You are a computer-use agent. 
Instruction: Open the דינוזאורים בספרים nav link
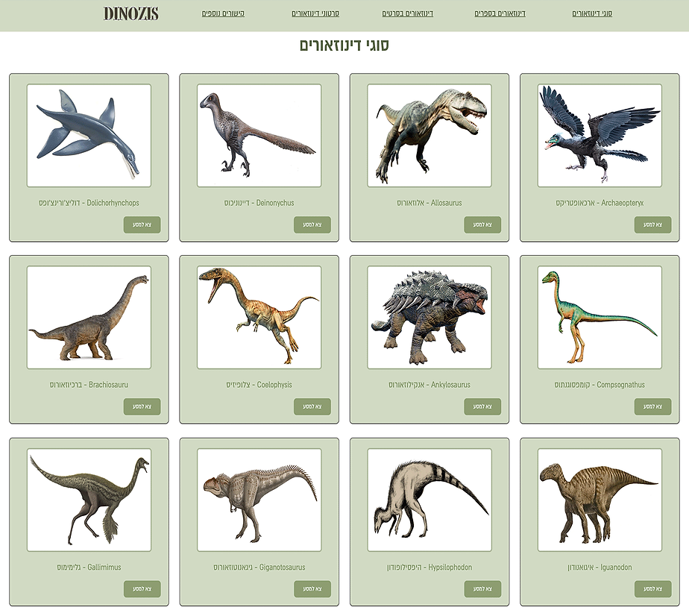pos(500,13)
